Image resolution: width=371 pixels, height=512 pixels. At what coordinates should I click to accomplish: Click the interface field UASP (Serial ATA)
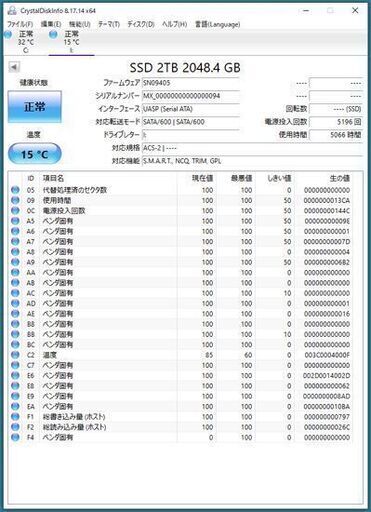click(x=191, y=109)
